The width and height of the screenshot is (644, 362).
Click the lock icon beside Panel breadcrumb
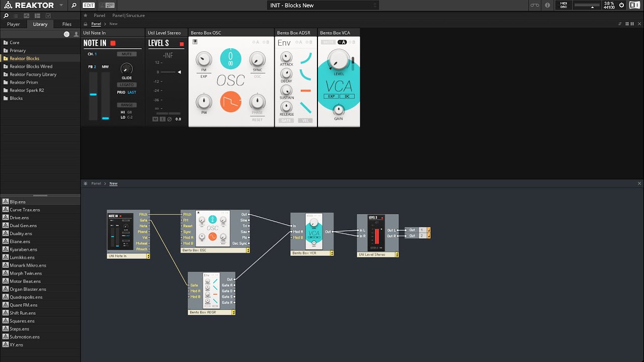pyautogui.click(x=85, y=24)
